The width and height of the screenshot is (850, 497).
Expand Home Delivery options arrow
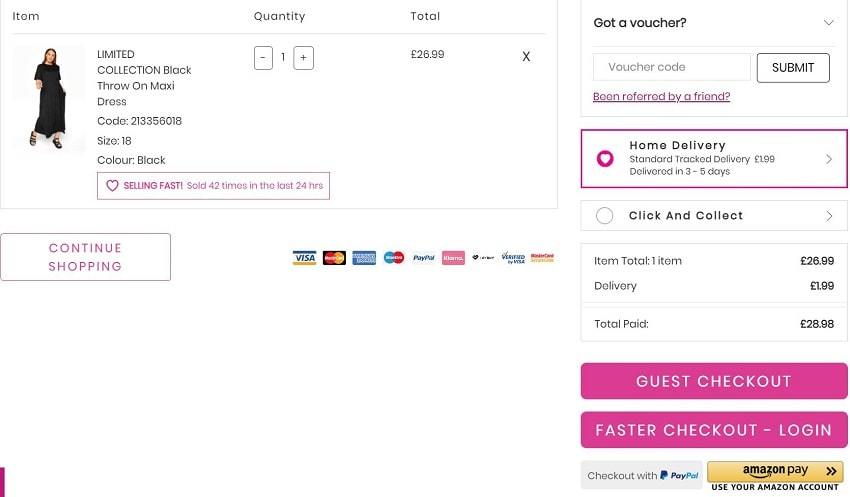[x=829, y=159]
